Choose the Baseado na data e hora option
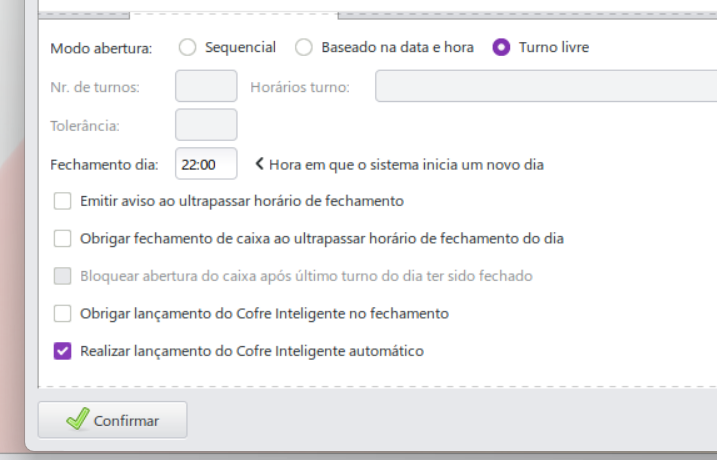The image size is (717, 460). point(304,47)
